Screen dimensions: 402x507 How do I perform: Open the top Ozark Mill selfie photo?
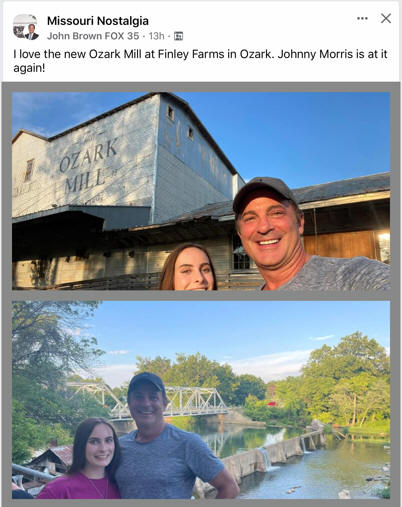tap(201, 191)
